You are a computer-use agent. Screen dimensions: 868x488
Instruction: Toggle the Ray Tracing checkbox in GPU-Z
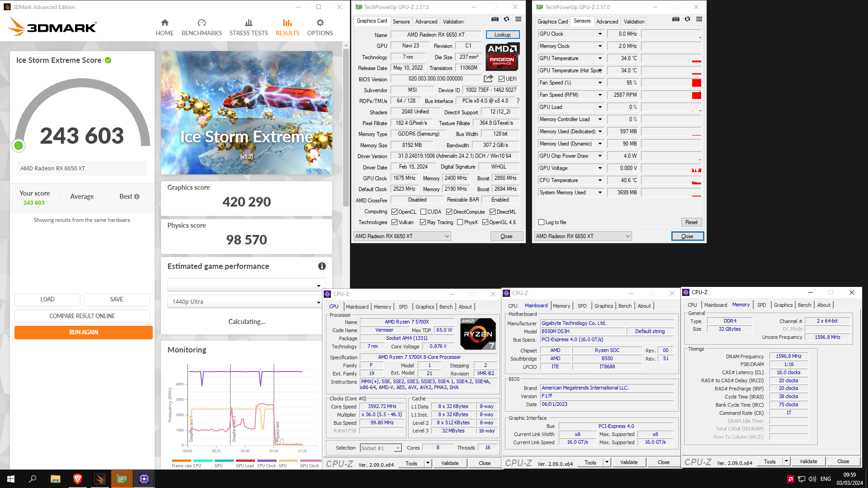pyautogui.click(x=423, y=222)
